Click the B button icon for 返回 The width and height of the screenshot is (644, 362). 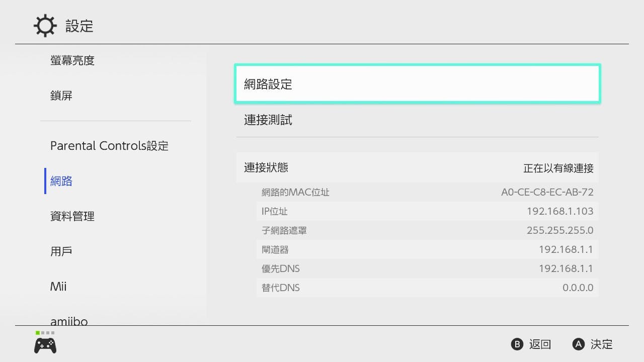coord(517,344)
